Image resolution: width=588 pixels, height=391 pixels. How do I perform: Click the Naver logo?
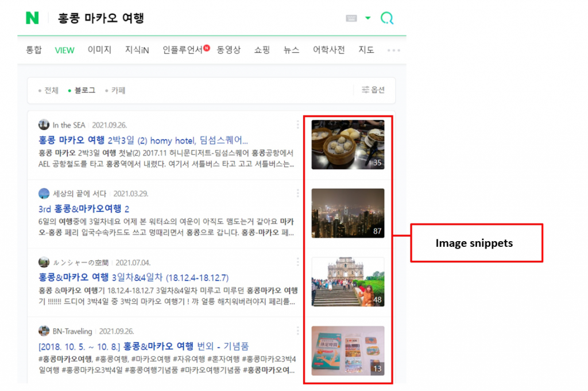33,18
